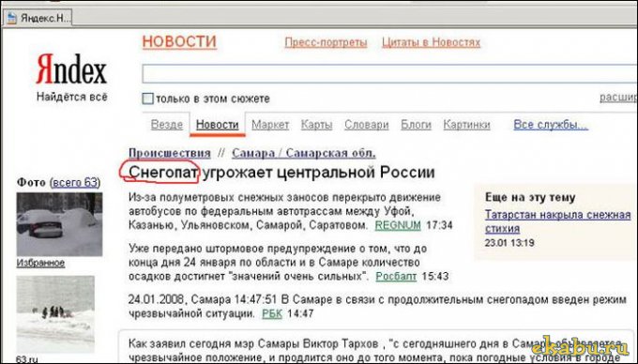Open the Словари tab
638x364 pixels.
(366, 125)
